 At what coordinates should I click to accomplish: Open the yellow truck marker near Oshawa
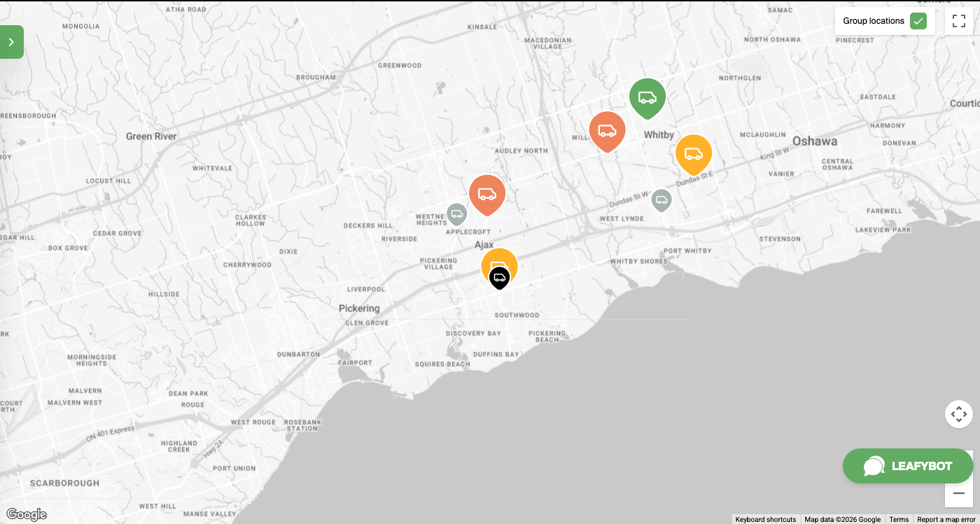[694, 153]
